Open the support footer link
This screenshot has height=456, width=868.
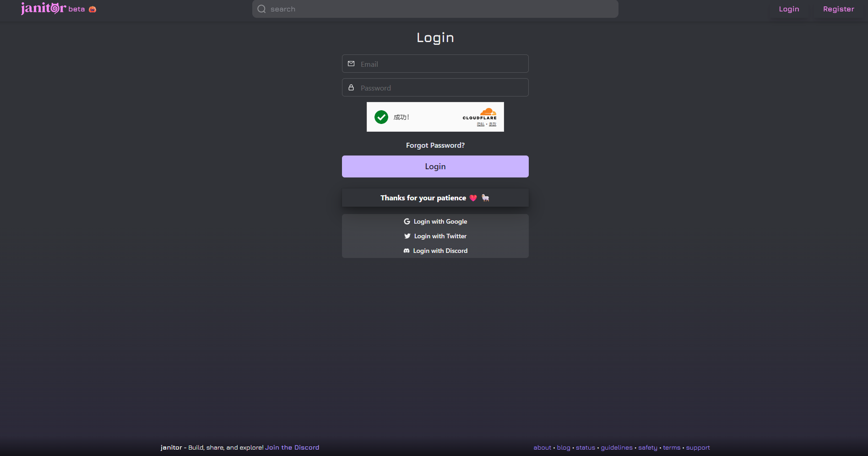pos(698,448)
